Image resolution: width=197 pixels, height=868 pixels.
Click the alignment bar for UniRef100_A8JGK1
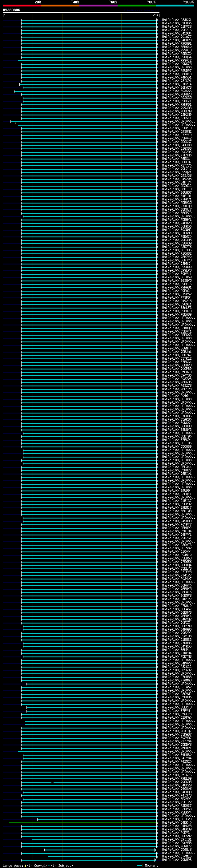(90, 20)
